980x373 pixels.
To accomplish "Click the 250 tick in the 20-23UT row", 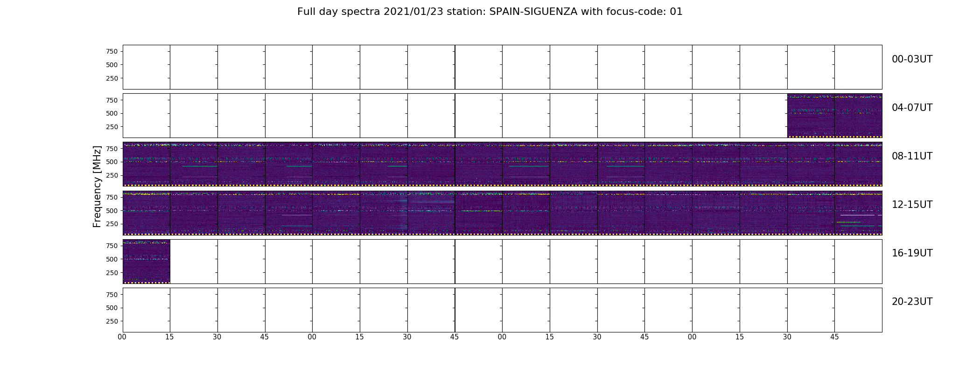I will (112, 321).
